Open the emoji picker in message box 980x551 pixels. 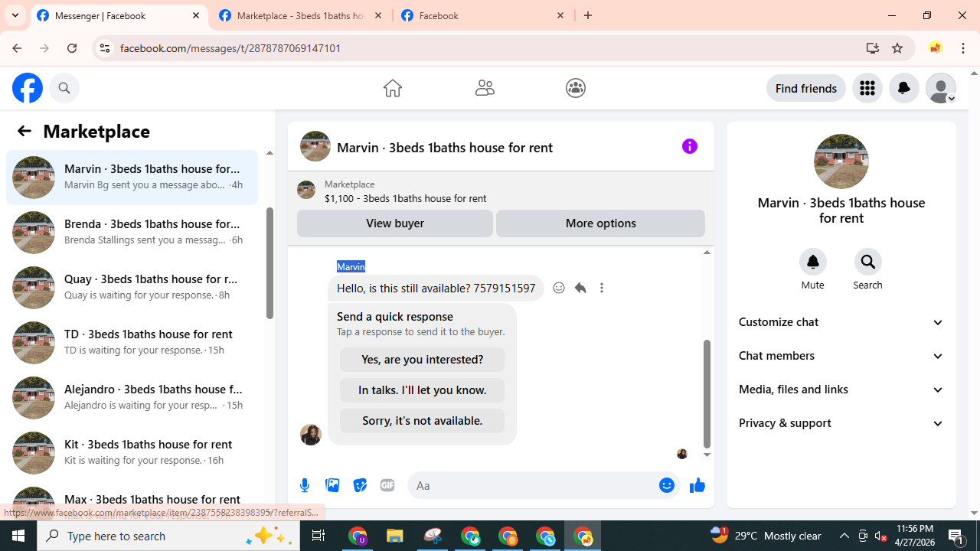pyautogui.click(x=667, y=485)
